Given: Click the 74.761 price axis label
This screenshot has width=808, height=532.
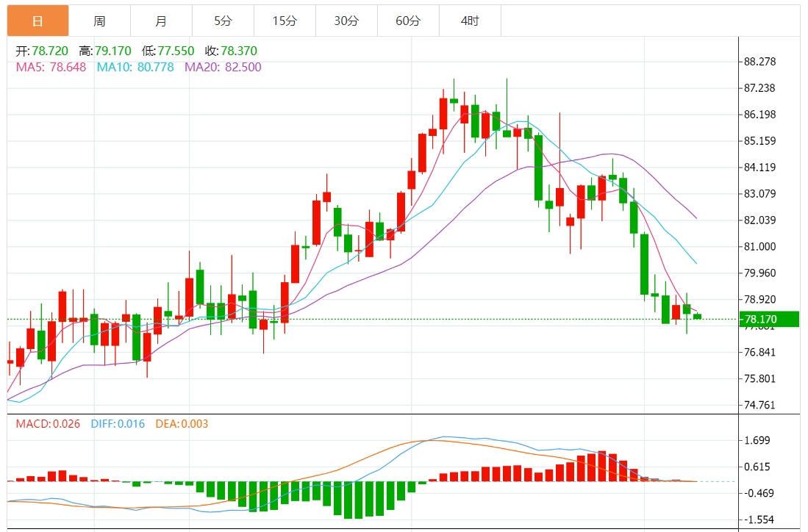Looking at the screenshot, I should [x=760, y=405].
